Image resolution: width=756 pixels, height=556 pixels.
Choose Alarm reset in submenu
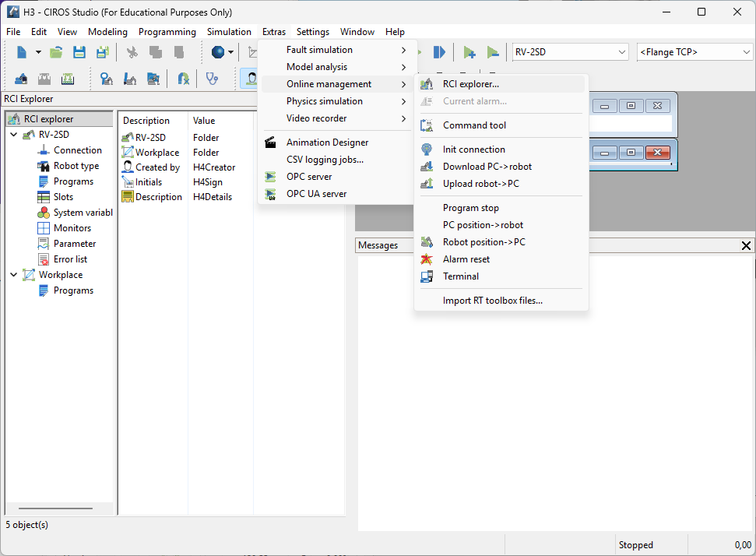[501, 259]
